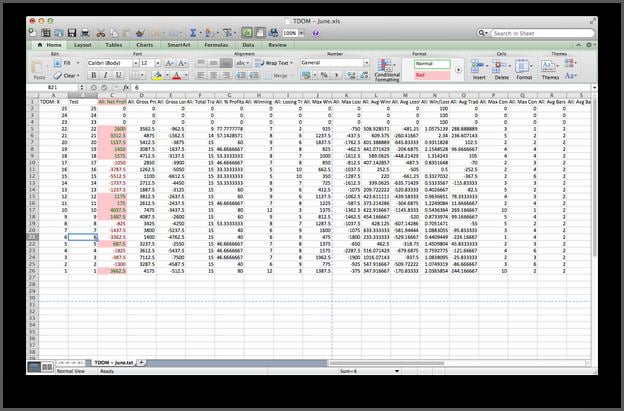Click the New Workbook icon

tap(32, 33)
